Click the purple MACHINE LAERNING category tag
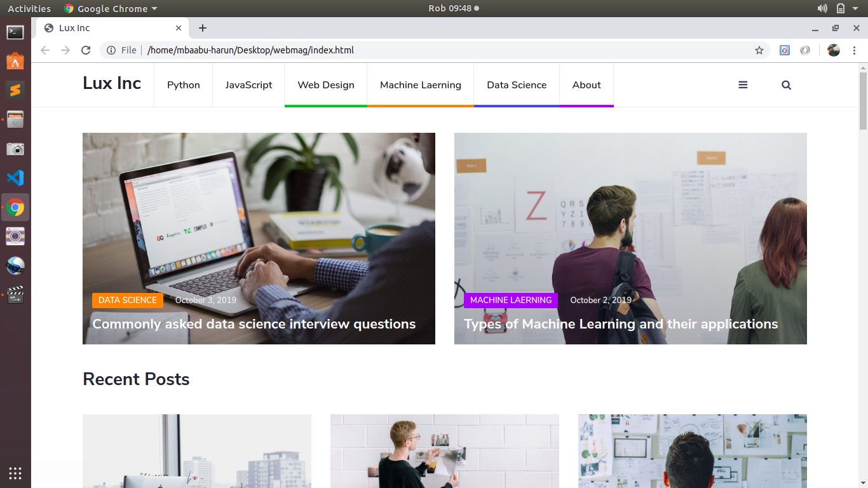This screenshot has height=488, width=868. (510, 301)
